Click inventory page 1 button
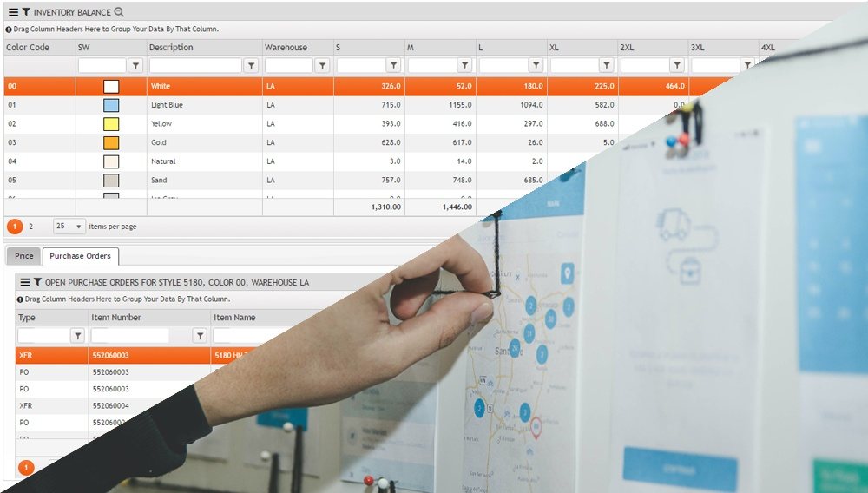The width and height of the screenshot is (868, 493). click(x=15, y=227)
